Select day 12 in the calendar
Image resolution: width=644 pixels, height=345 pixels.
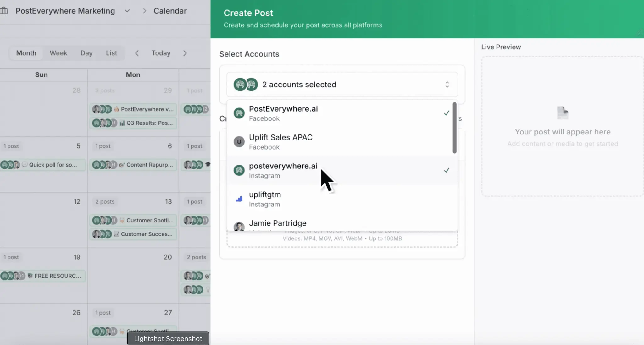pyautogui.click(x=77, y=201)
